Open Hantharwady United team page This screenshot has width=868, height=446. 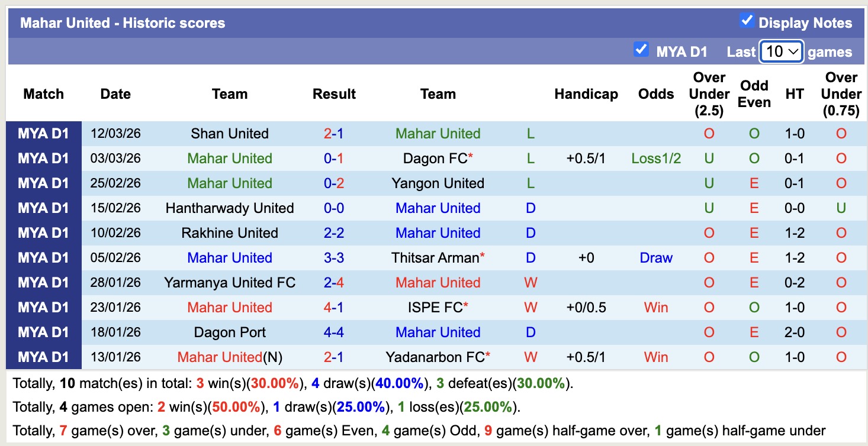point(230,208)
